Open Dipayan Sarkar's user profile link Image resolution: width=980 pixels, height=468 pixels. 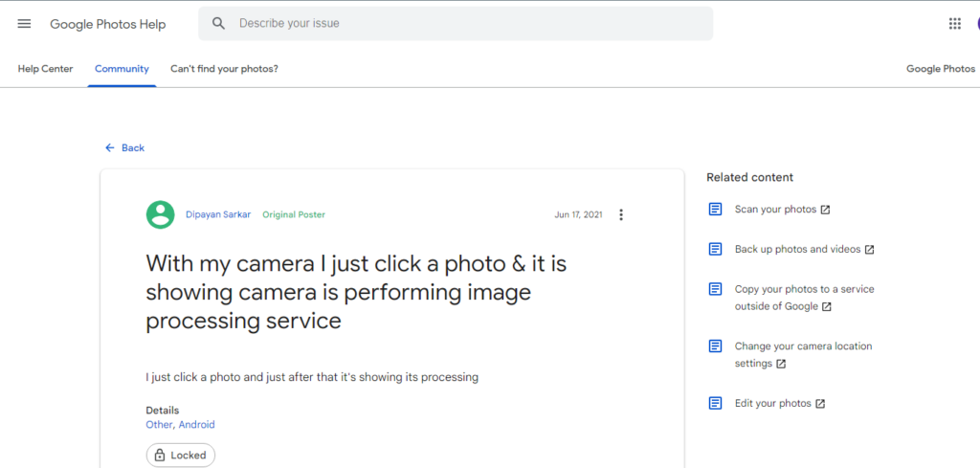tap(218, 214)
